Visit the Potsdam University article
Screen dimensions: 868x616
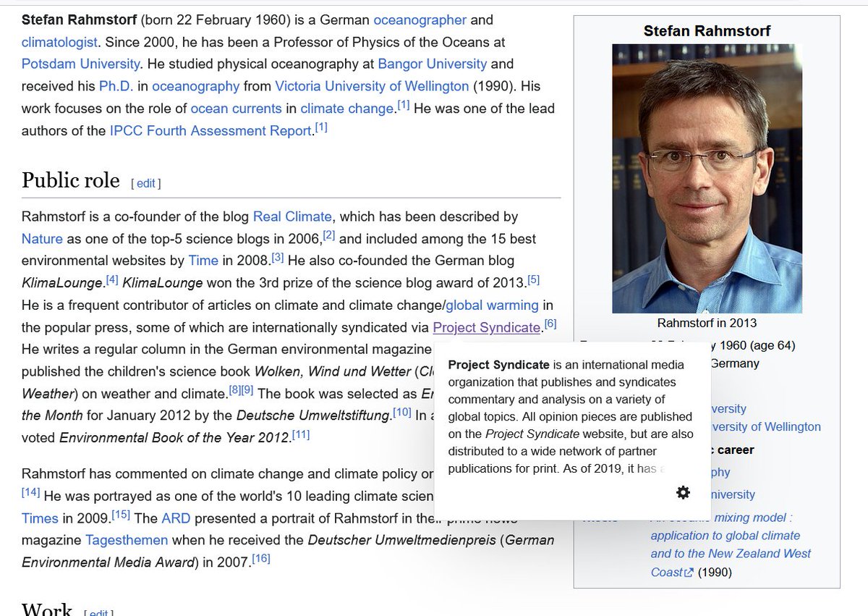pos(81,64)
